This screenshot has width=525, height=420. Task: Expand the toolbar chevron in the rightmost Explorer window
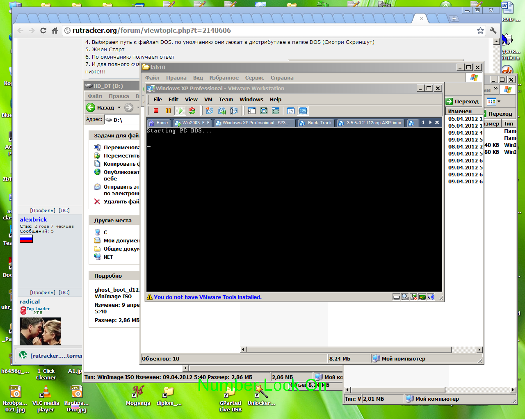click(495, 88)
